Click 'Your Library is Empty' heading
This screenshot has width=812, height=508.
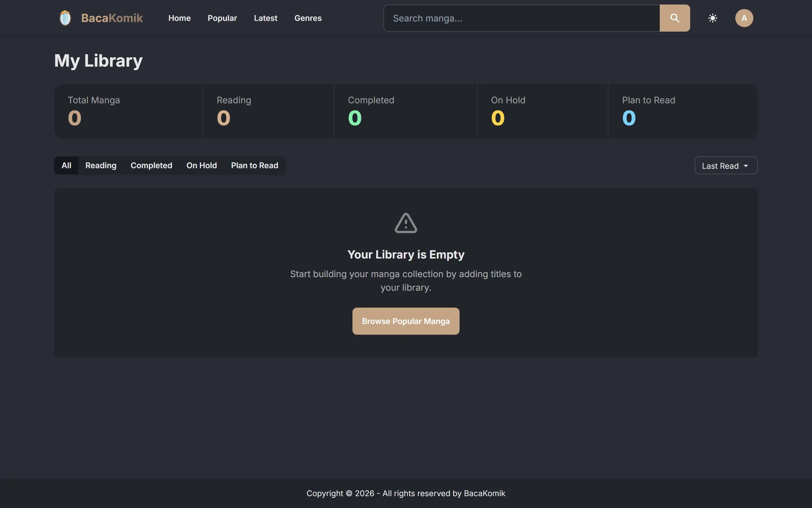406,255
